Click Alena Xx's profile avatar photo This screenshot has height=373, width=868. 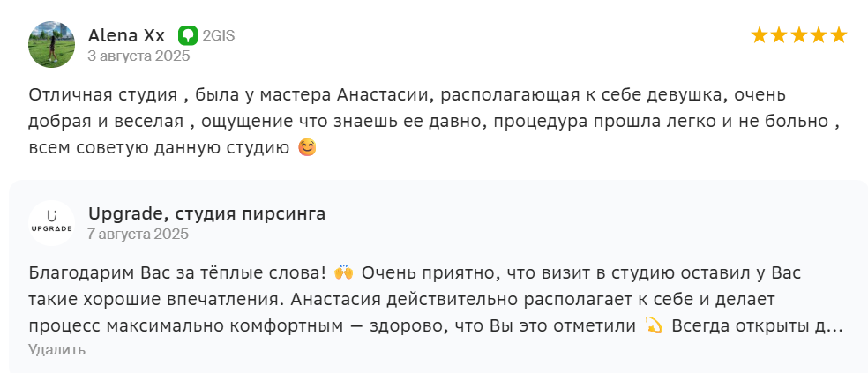pos(52,45)
